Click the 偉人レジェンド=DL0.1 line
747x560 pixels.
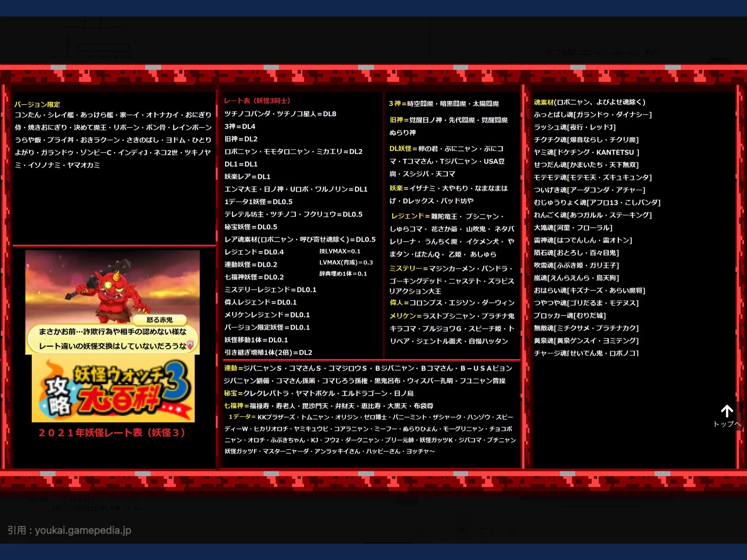(260, 302)
